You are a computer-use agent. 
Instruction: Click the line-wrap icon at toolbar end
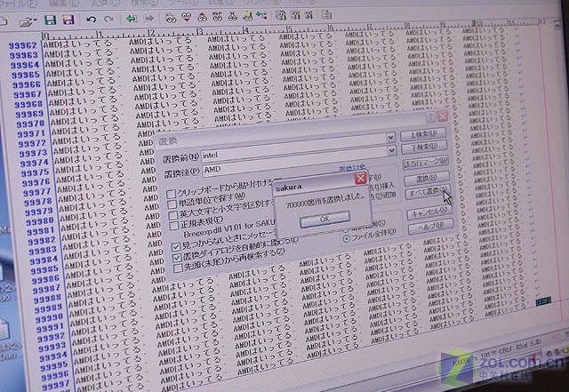326,15
